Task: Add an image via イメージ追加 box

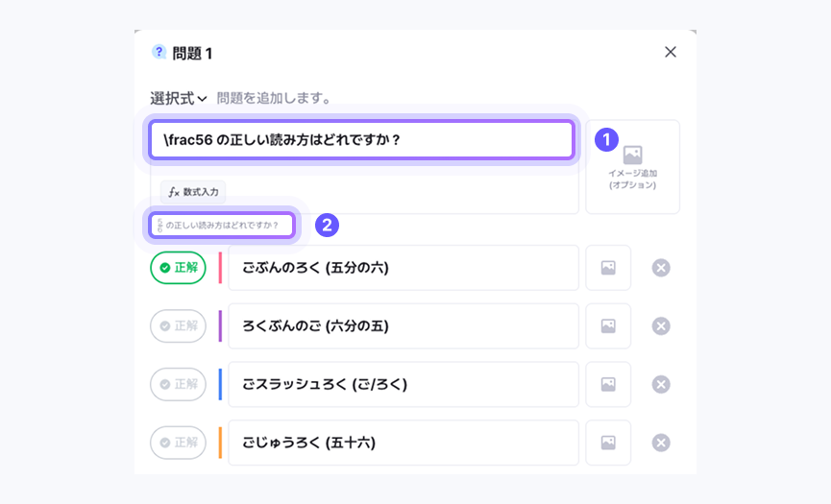Action: (x=632, y=166)
